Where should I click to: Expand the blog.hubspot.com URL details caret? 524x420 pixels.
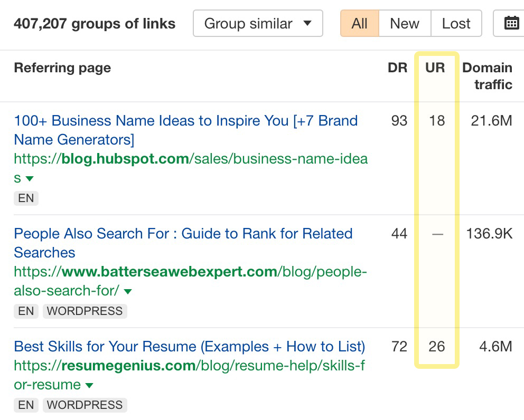(30, 178)
